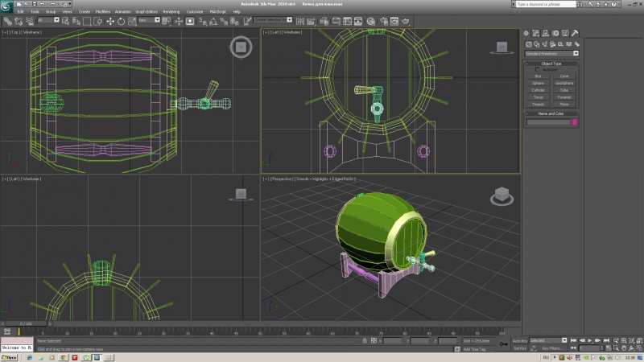The height and width of the screenshot is (362, 644).
Task: Click the application logo button
Action: pyautogui.click(x=8, y=6)
